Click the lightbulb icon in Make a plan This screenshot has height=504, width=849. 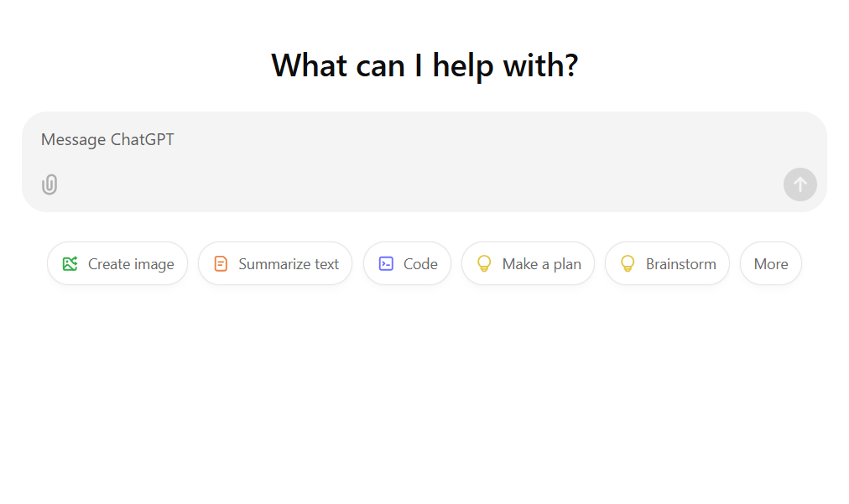point(484,264)
